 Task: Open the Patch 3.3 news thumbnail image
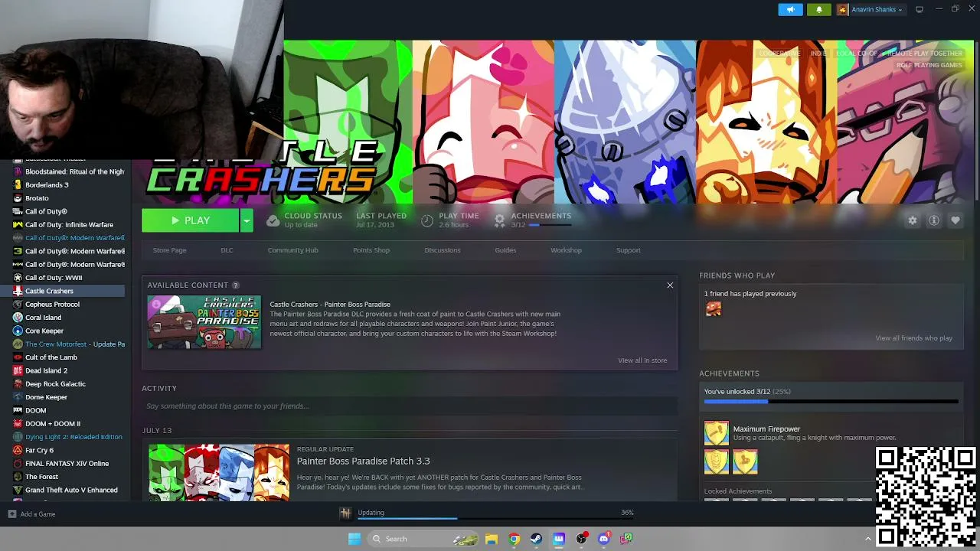219,472
